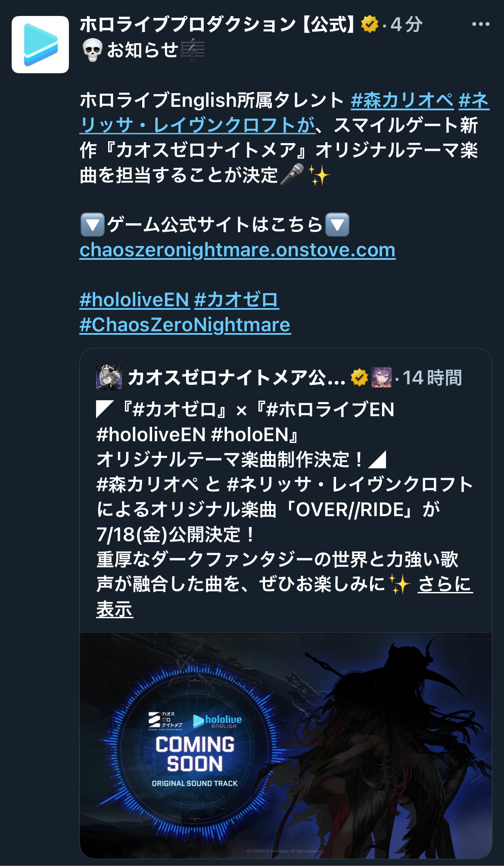Open the #ChaosZeroNightmare hashtag
504x866 pixels.
[x=185, y=325]
